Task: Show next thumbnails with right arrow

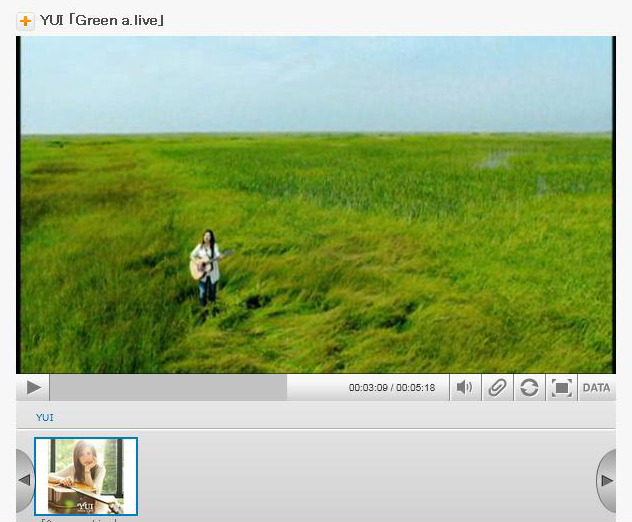Action: 606,480
